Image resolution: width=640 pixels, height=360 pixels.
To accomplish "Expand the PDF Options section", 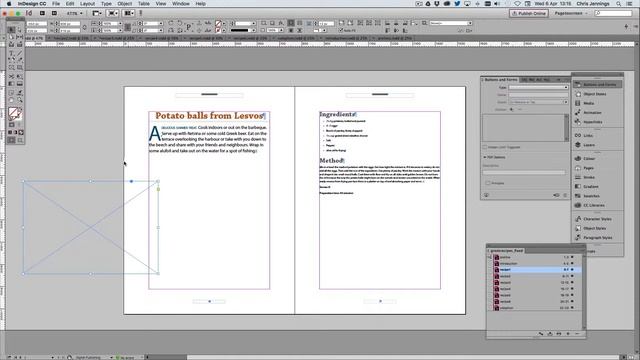I will [x=485, y=157].
